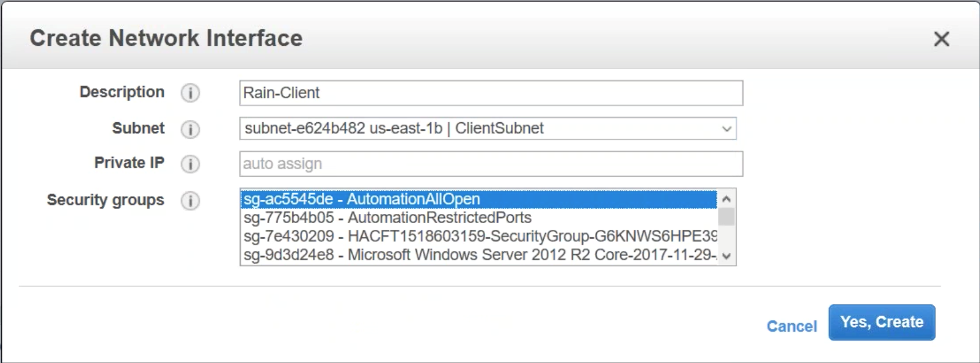Close the Create Network Interface dialog
This screenshot has width=980, height=363.
tap(941, 39)
